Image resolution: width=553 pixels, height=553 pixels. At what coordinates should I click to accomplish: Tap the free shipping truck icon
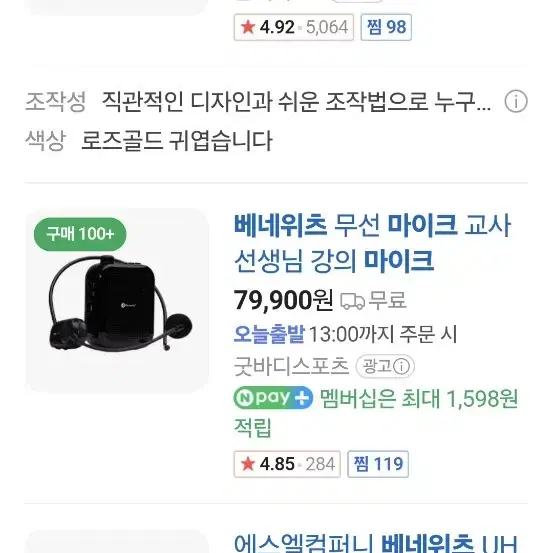[x=352, y=301]
